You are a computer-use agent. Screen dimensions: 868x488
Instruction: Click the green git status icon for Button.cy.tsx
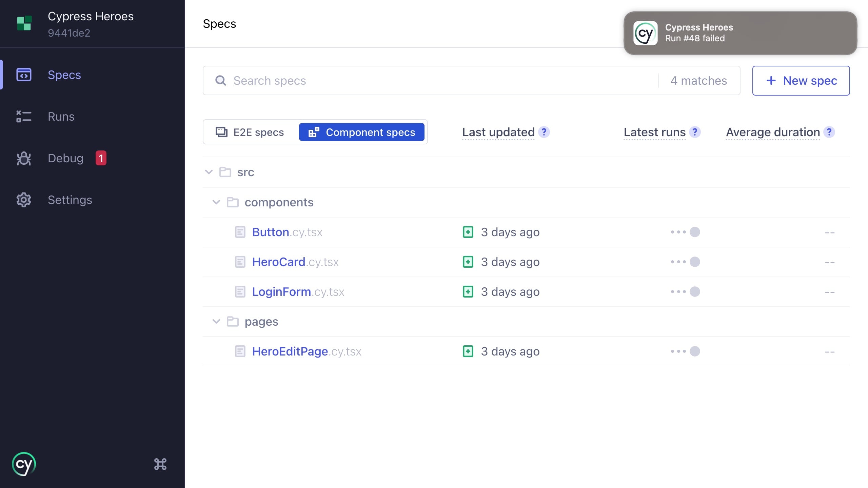pyautogui.click(x=468, y=232)
